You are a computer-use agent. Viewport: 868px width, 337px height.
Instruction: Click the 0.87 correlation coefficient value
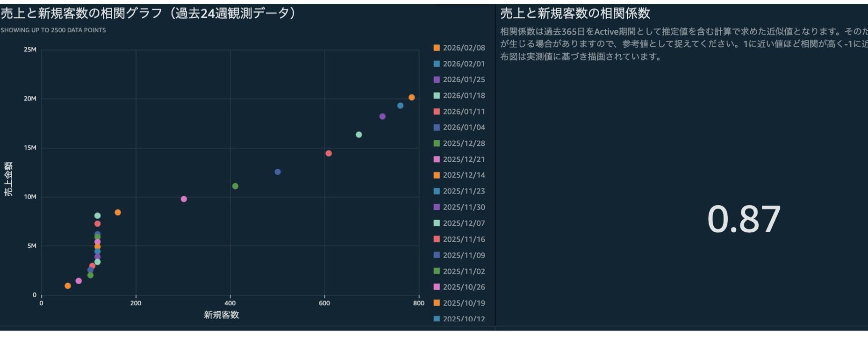point(744,219)
